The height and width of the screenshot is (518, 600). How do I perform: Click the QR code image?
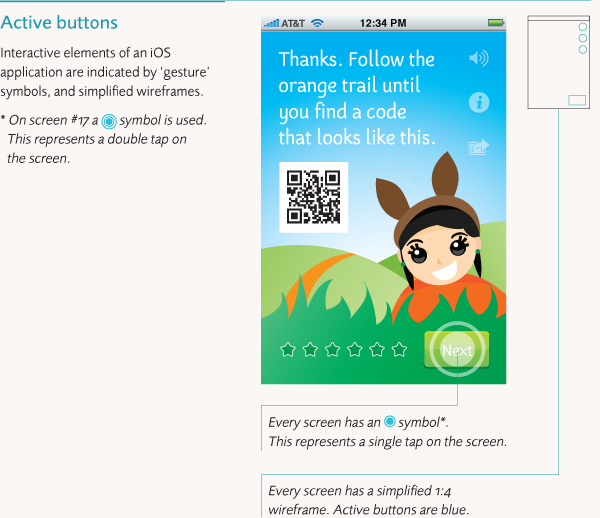(x=313, y=197)
